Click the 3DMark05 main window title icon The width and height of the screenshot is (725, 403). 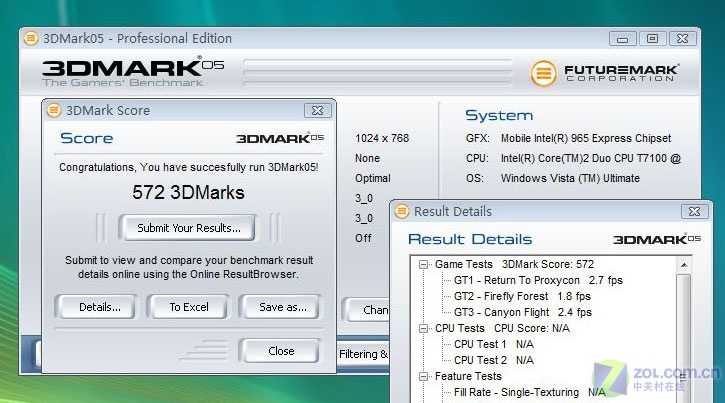click(x=31, y=38)
